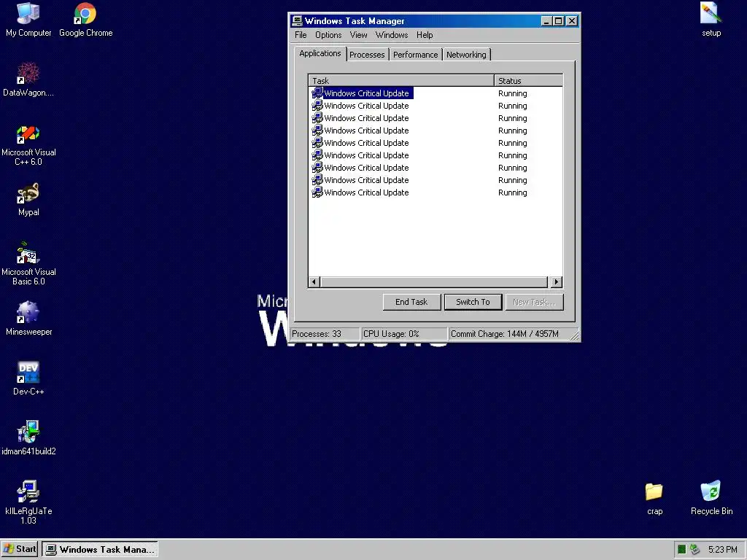Open the Windows menu in Task Manager
Image resolution: width=747 pixels, height=560 pixels.
point(392,35)
